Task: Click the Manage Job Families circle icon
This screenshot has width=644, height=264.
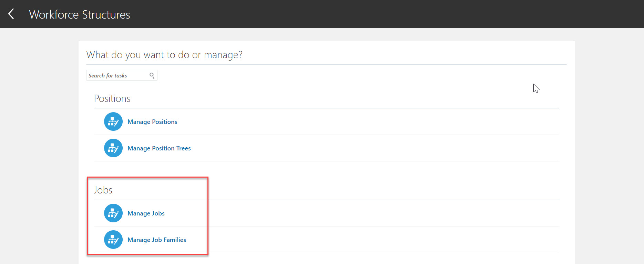Action: (113, 240)
